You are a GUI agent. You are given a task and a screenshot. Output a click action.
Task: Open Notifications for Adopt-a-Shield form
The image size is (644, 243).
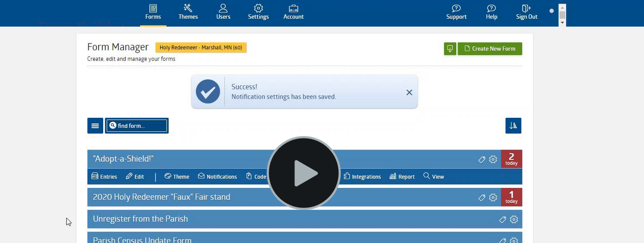pos(217,176)
